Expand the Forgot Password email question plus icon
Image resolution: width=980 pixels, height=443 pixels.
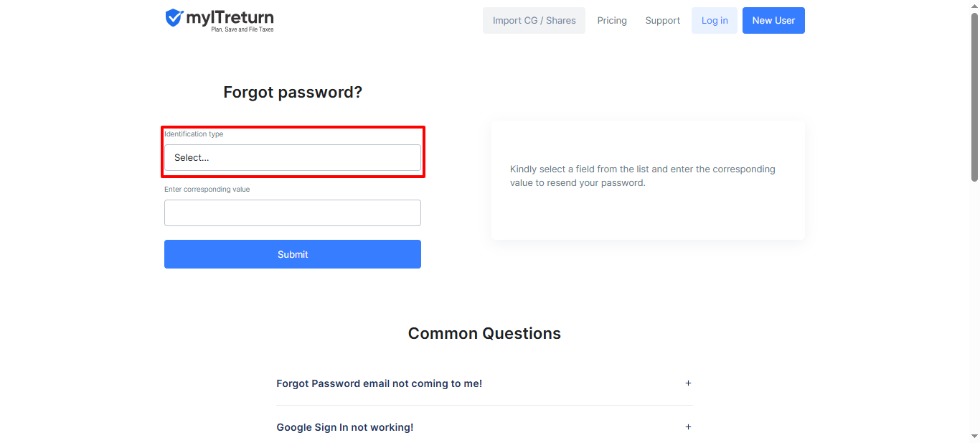(x=688, y=383)
